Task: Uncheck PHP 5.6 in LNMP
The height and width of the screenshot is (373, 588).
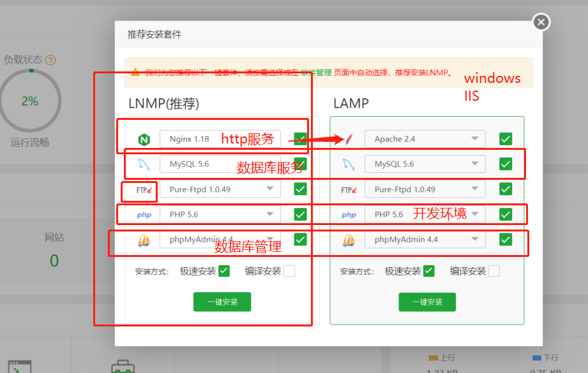Action: 300,214
